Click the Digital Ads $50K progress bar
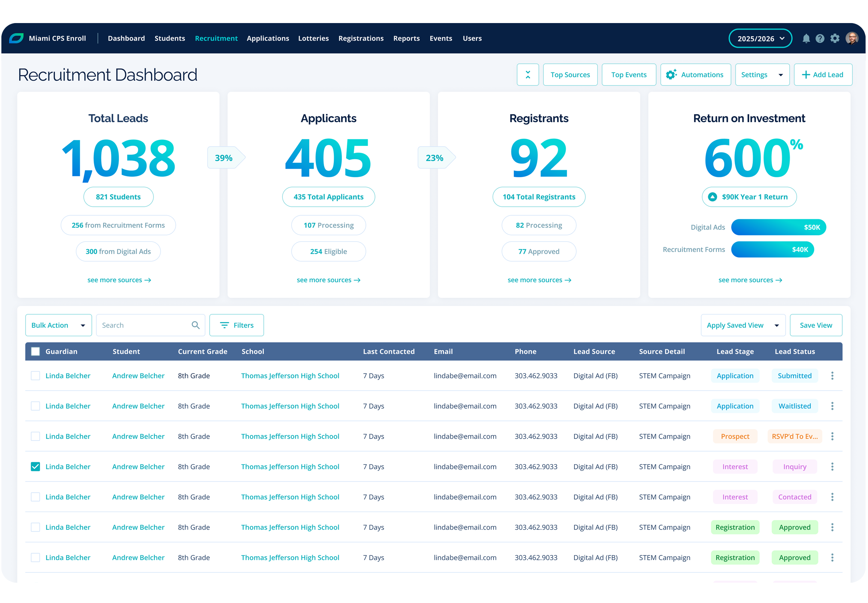The width and height of the screenshot is (868, 603). tap(778, 228)
